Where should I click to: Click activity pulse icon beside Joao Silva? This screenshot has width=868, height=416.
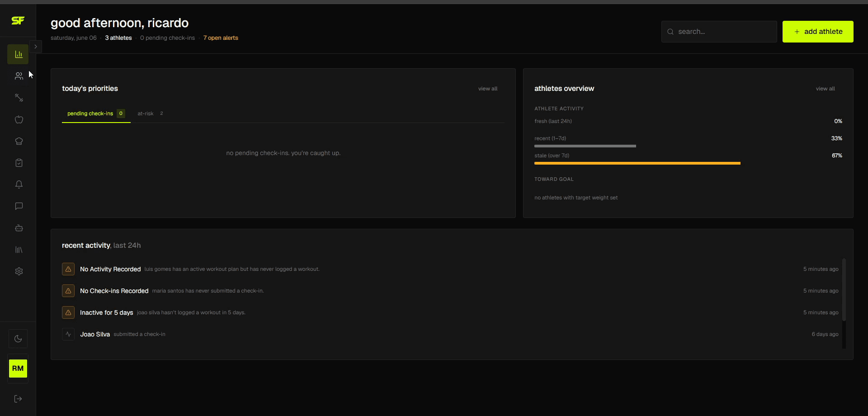(x=68, y=334)
